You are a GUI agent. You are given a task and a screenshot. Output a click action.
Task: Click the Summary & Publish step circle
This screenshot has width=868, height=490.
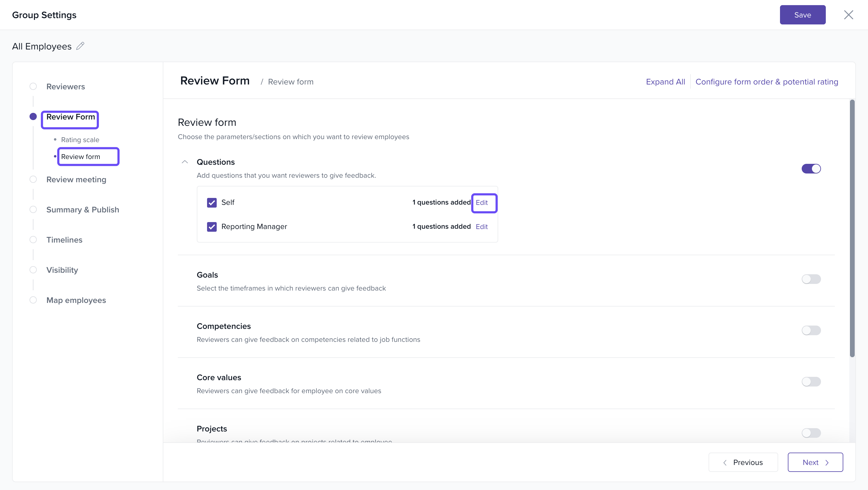click(33, 209)
